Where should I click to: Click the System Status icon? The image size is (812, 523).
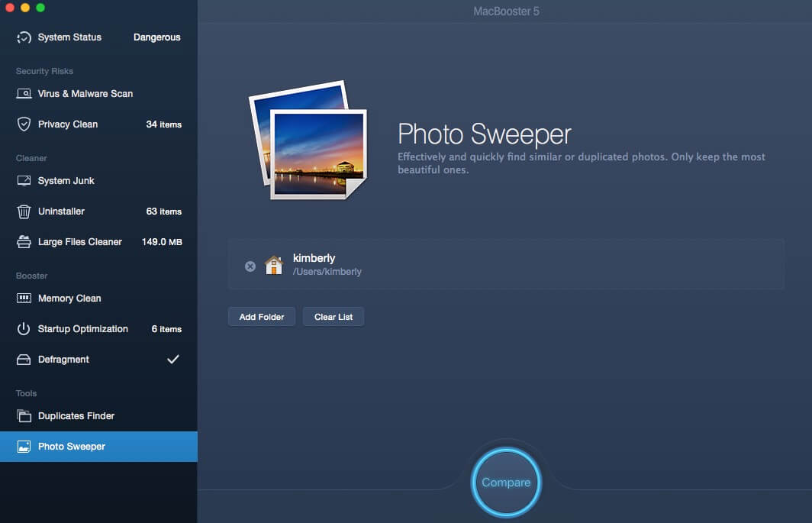coord(24,37)
